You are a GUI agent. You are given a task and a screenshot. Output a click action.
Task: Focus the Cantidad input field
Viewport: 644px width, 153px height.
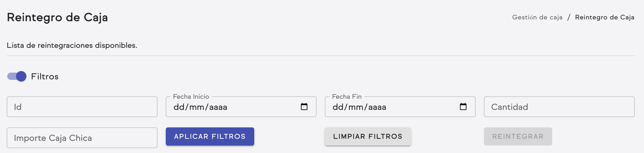(x=559, y=106)
